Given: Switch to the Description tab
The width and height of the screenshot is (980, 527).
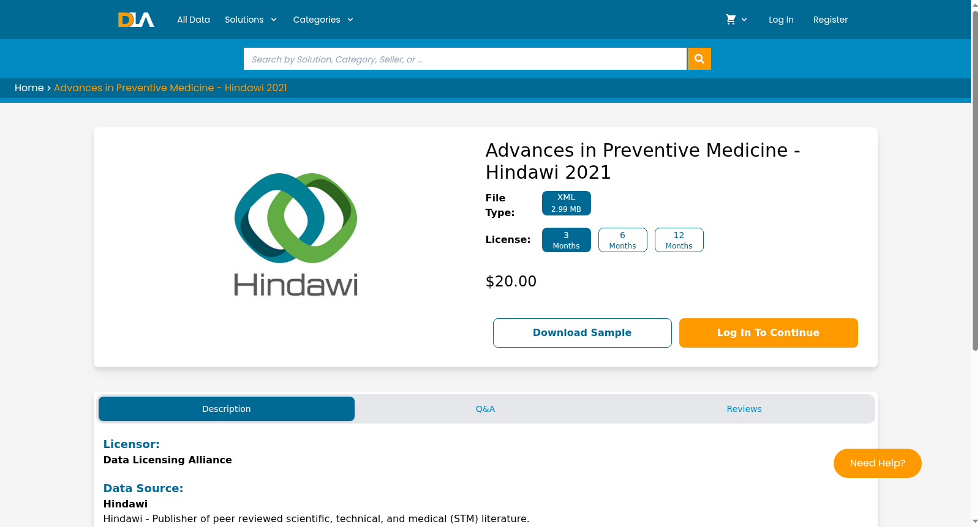Looking at the screenshot, I should [x=227, y=409].
